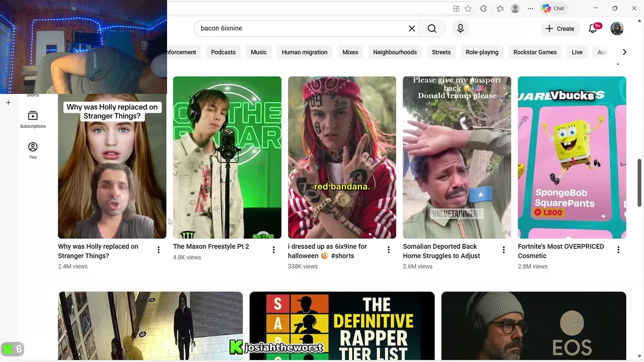The width and height of the screenshot is (644, 362).
Task: Open the browser settings and more menu
Action: click(530, 9)
